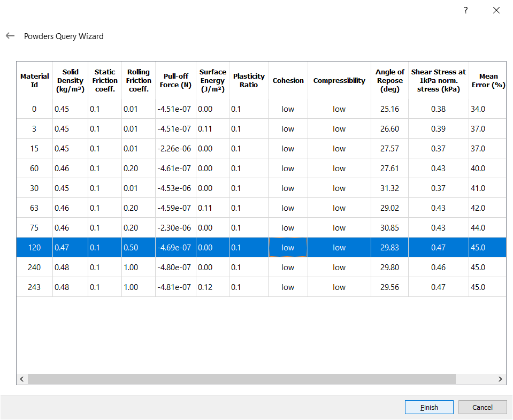513x420 pixels.
Task: Click the Angle of Repose column header
Action: [389, 80]
